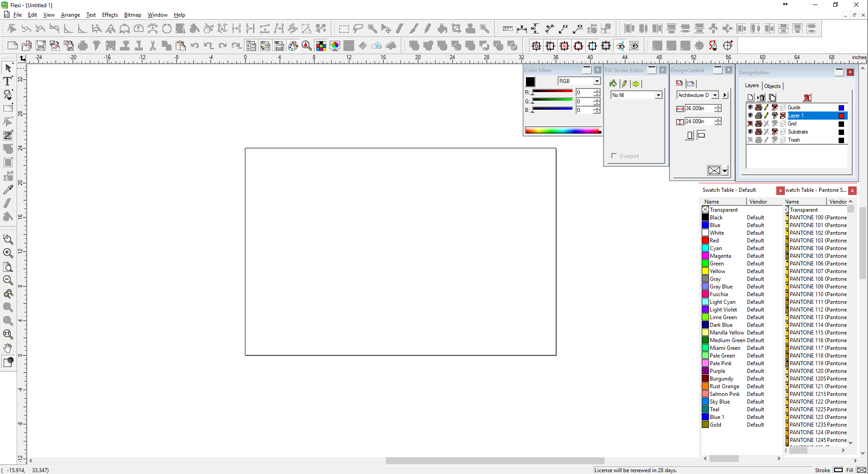Select the arrow Select tool

[x=8, y=68]
